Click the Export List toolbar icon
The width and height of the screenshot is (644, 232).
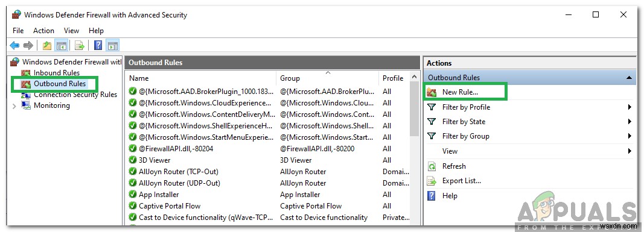tap(80, 46)
